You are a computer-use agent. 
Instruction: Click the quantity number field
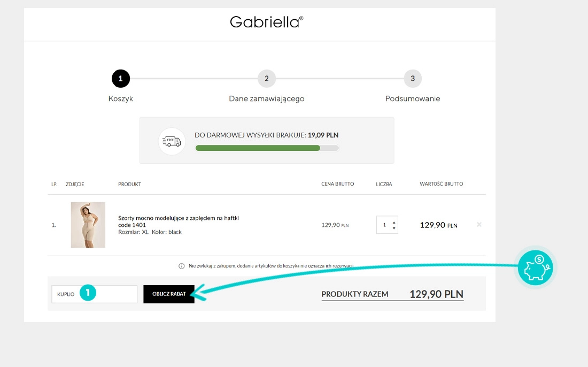tap(384, 225)
